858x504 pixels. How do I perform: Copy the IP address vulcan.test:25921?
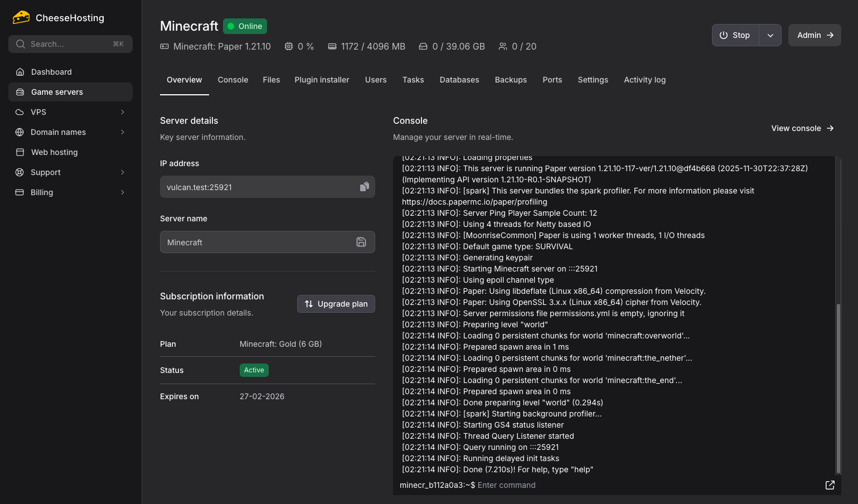click(365, 187)
